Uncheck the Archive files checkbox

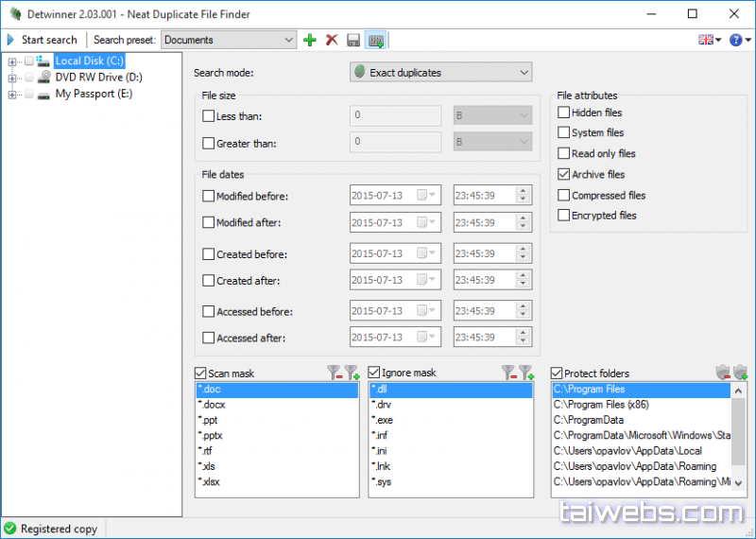[x=564, y=174]
